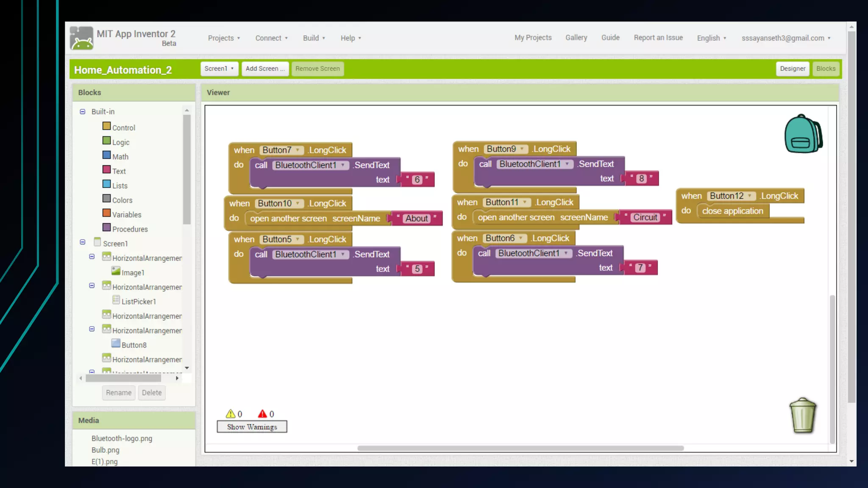
Task: Open the backpack icon in viewer
Action: point(803,134)
